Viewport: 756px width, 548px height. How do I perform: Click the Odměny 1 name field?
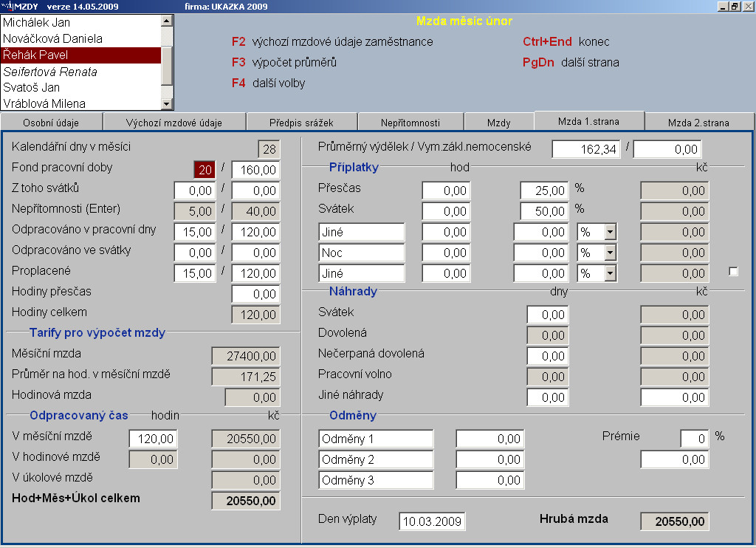point(376,439)
